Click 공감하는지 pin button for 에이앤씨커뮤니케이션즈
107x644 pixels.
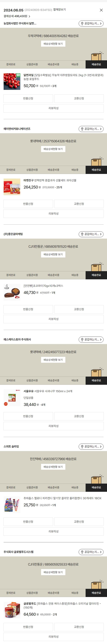pyautogui.click(x=91, y=129)
